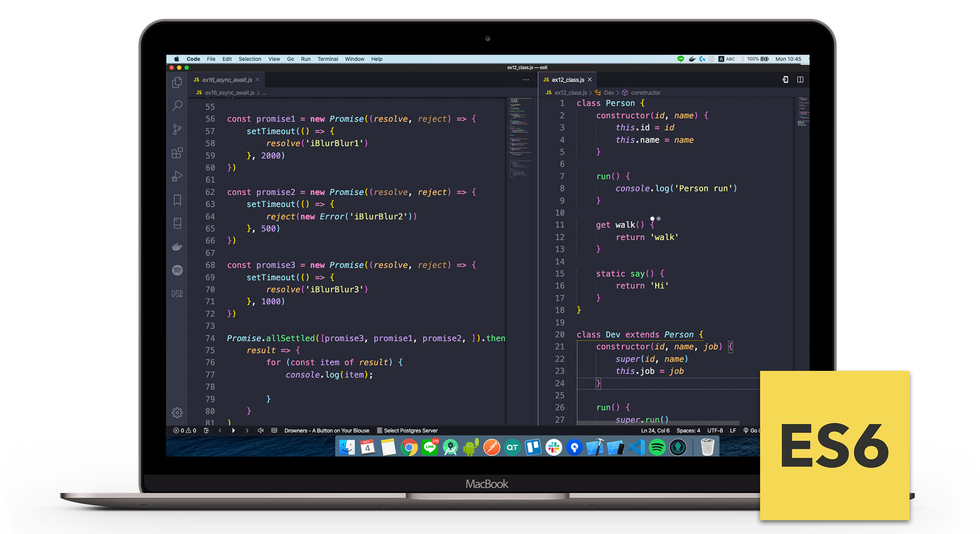This screenshot has width=980, height=534.
Task: Toggle split editor layout icon
Action: coord(800,80)
